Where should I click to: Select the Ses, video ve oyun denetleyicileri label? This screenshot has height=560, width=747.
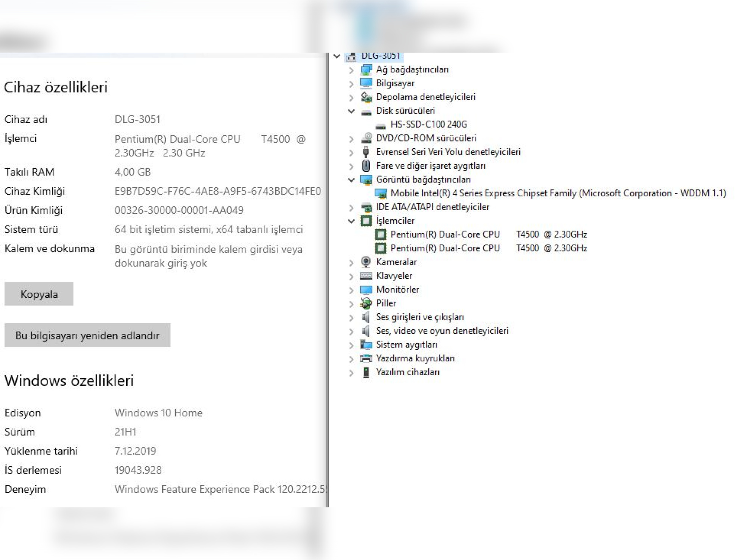(442, 331)
